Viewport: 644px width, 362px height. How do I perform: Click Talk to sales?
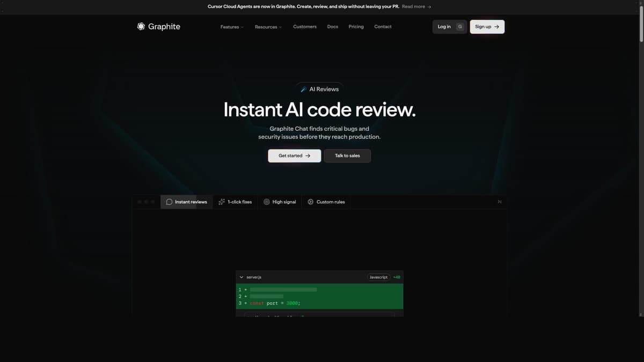pyautogui.click(x=347, y=156)
